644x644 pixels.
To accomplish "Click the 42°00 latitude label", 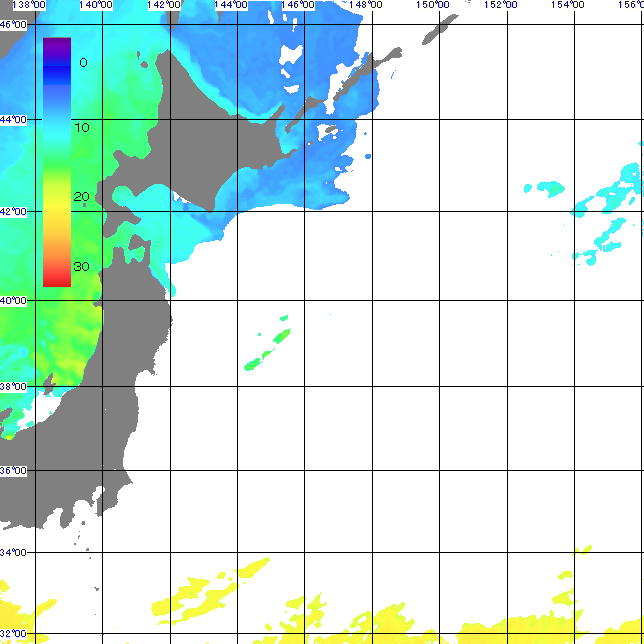I will click(14, 212).
